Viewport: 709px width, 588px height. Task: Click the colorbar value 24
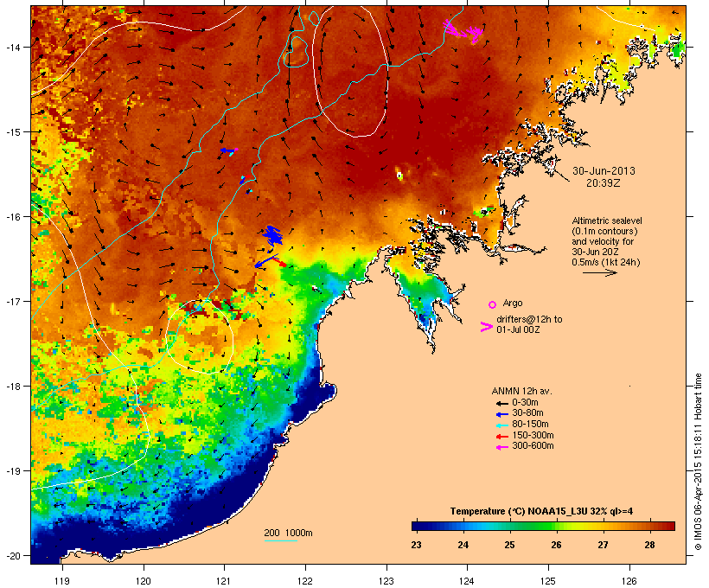pyautogui.click(x=463, y=545)
